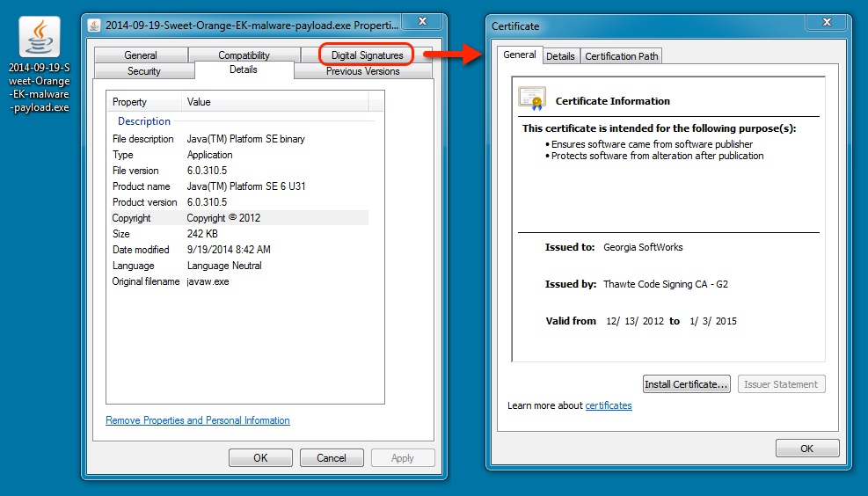
Task: Click the greyed Apply button
Action: coord(403,458)
